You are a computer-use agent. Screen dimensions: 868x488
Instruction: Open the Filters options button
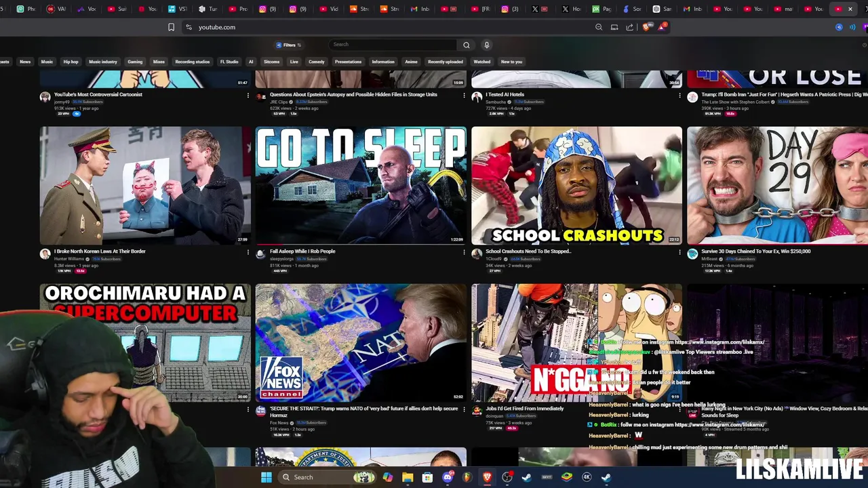(289, 45)
